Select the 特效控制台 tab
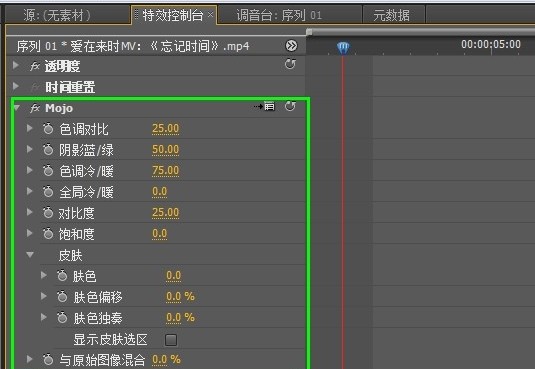The width and height of the screenshot is (535, 369). click(173, 15)
